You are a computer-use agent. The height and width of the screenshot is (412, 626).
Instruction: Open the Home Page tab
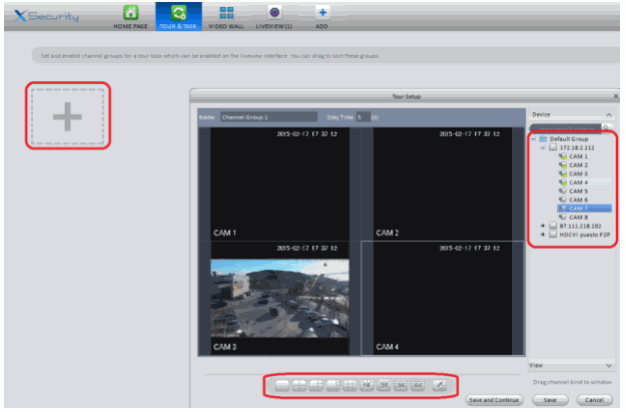coord(130,17)
